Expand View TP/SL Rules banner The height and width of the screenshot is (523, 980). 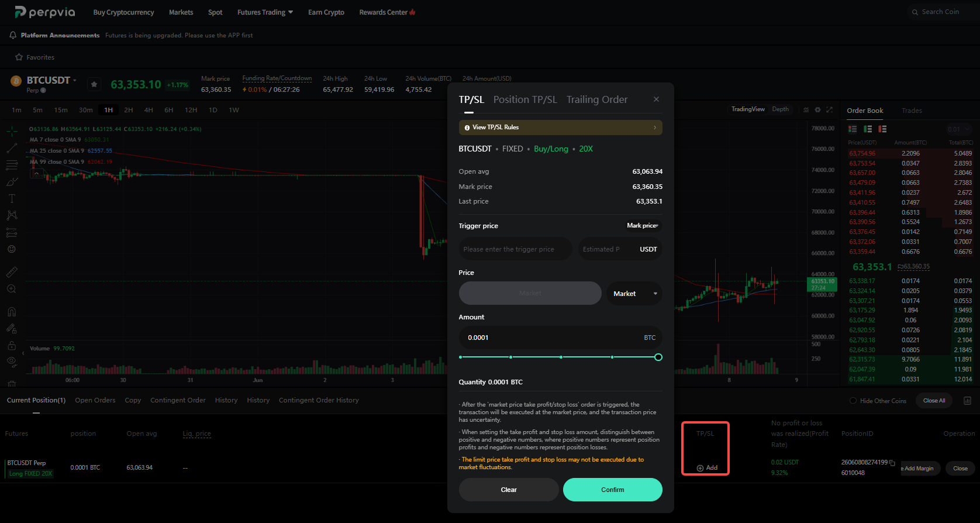(x=561, y=128)
